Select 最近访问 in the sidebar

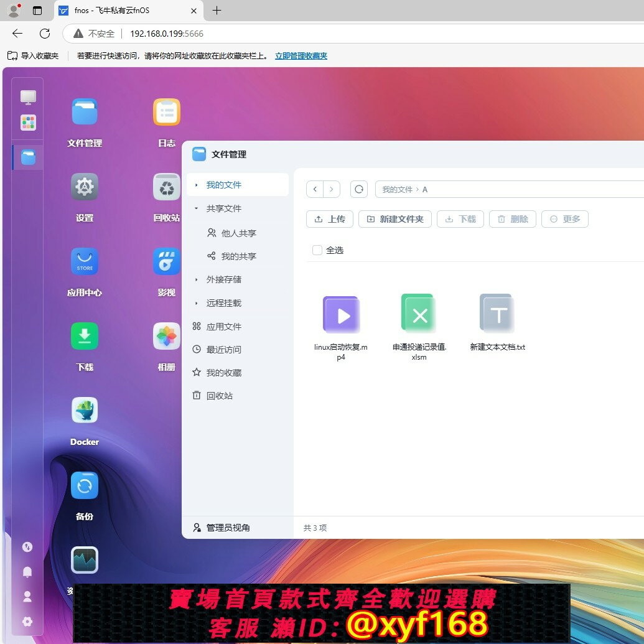coord(223,350)
